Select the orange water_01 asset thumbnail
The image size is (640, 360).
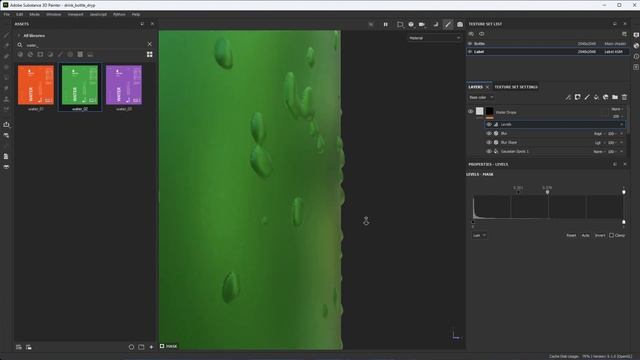pos(36,85)
